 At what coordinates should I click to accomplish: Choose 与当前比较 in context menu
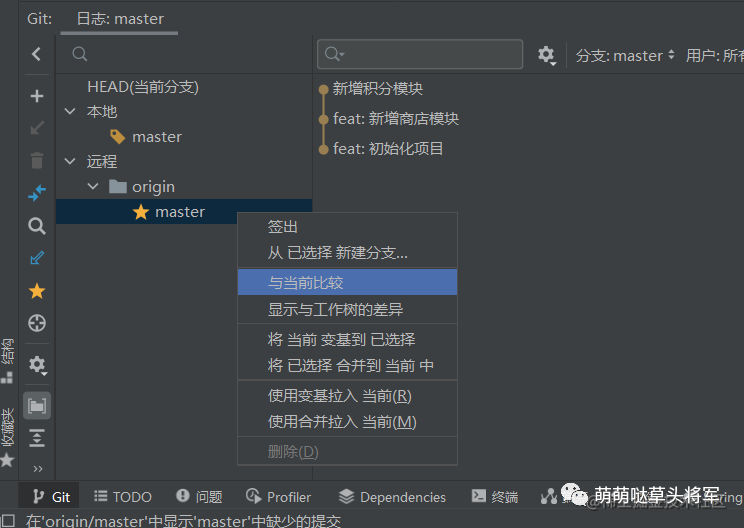click(347, 282)
